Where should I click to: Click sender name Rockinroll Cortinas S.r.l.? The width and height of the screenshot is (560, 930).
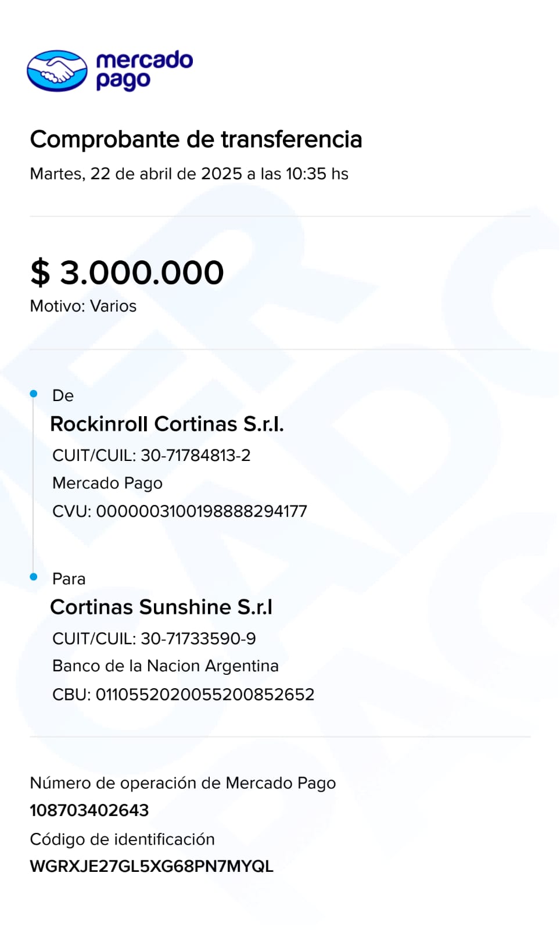167,424
